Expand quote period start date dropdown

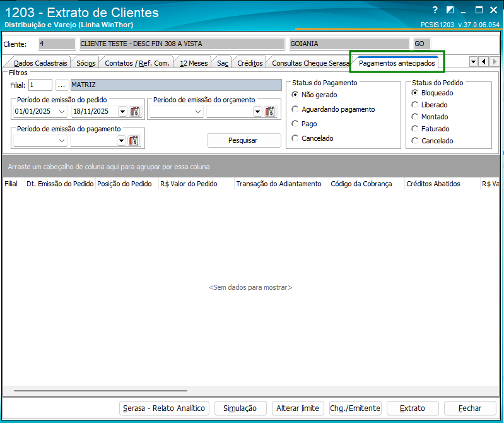(x=198, y=112)
